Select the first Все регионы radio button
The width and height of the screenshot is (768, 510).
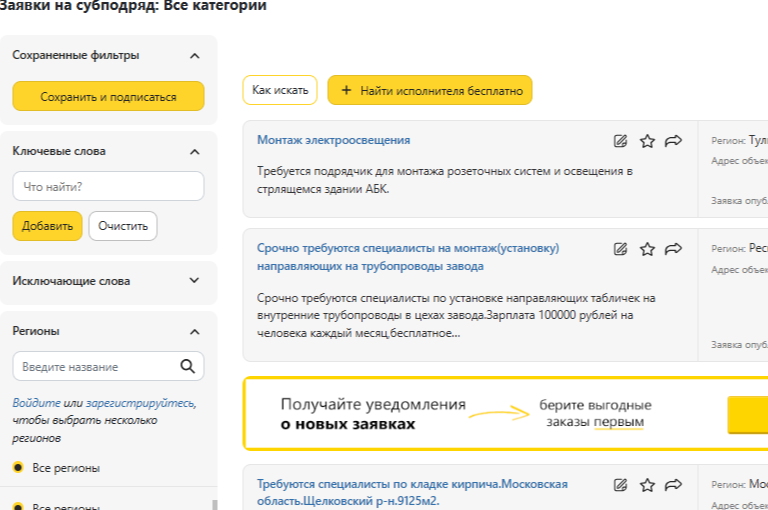19,467
